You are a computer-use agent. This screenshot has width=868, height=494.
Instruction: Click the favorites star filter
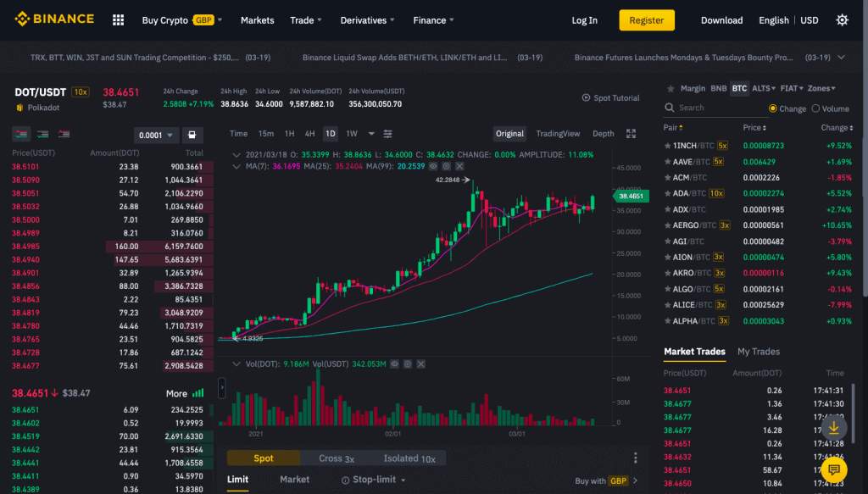670,88
